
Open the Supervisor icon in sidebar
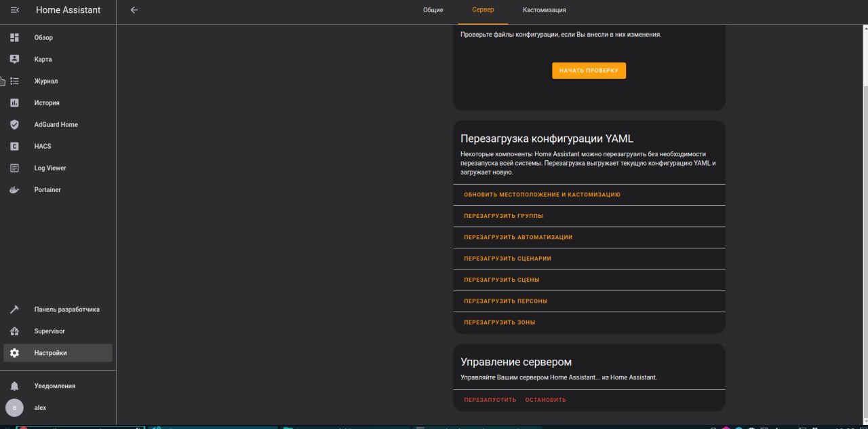coord(14,331)
